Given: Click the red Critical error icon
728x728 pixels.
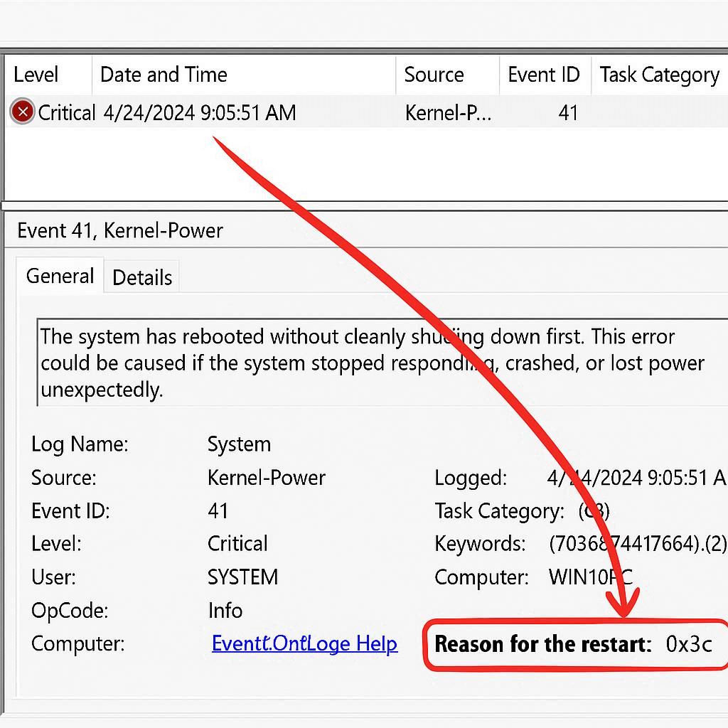Looking at the screenshot, I should pyautogui.click(x=23, y=112).
